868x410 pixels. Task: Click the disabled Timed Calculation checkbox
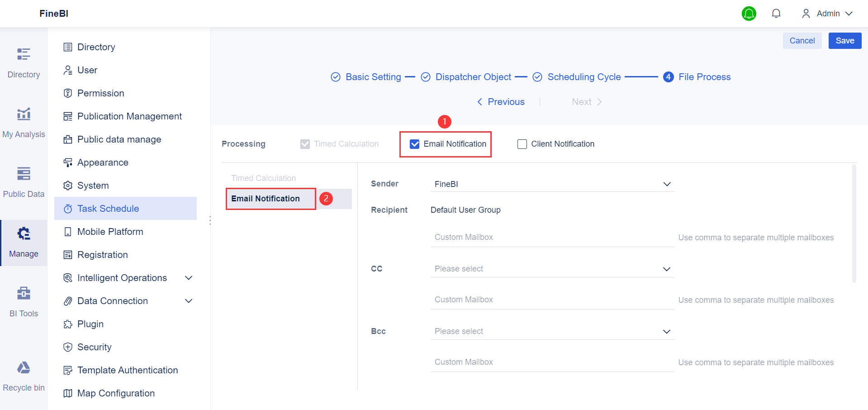305,144
